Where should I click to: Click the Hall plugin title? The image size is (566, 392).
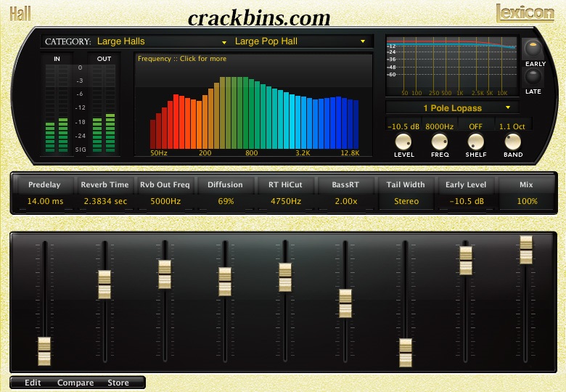pyautogui.click(x=20, y=14)
